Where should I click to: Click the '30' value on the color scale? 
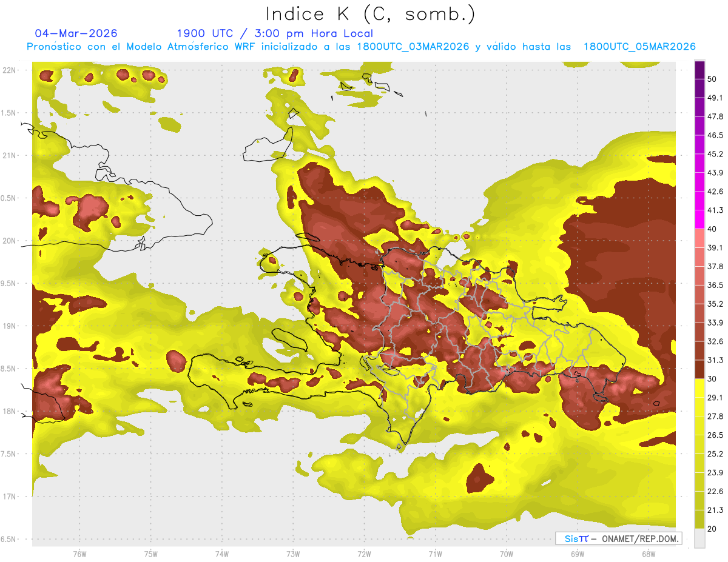tap(712, 379)
